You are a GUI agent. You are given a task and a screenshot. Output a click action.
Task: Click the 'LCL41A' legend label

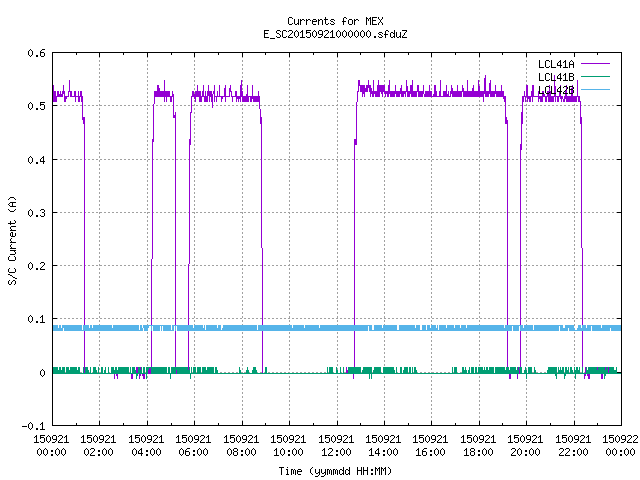coord(556,64)
